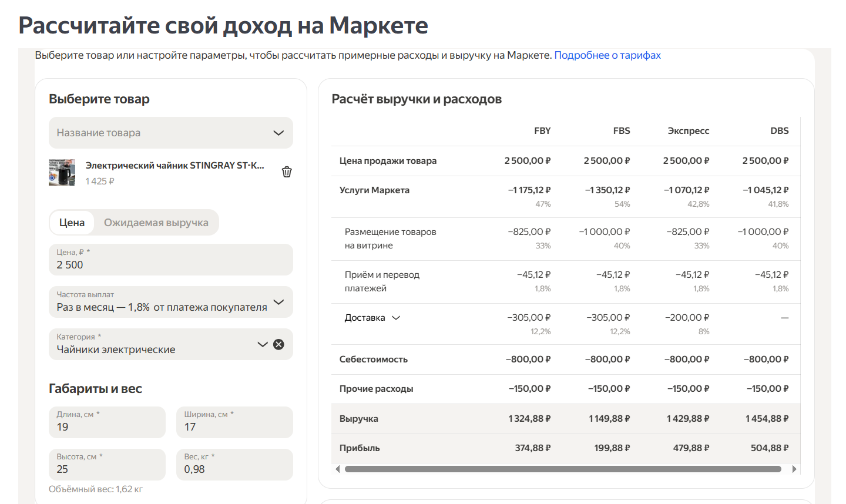Switch to Ожидаемая выручка tab
Screen dimensions: 846x504
(156, 223)
